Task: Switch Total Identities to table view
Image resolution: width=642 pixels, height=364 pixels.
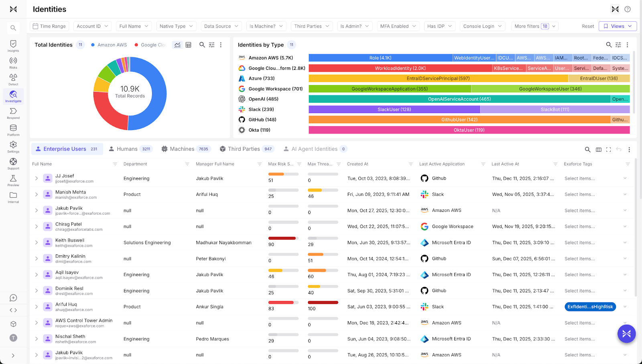Action: tap(188, 45)
